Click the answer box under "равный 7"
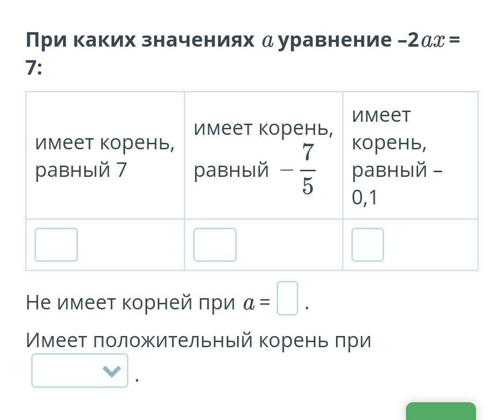 coord(56,245)
